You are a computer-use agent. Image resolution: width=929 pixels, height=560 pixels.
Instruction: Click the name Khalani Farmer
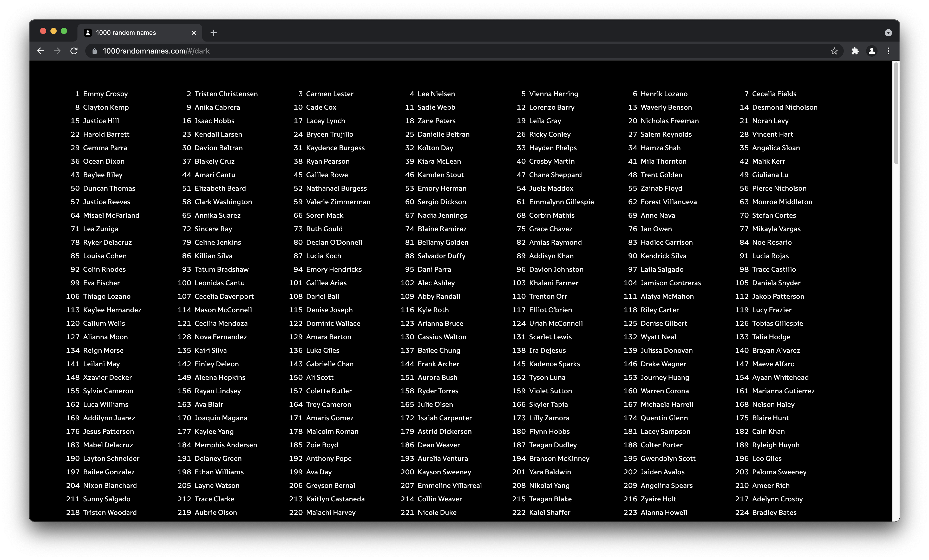tap(553, 283)
